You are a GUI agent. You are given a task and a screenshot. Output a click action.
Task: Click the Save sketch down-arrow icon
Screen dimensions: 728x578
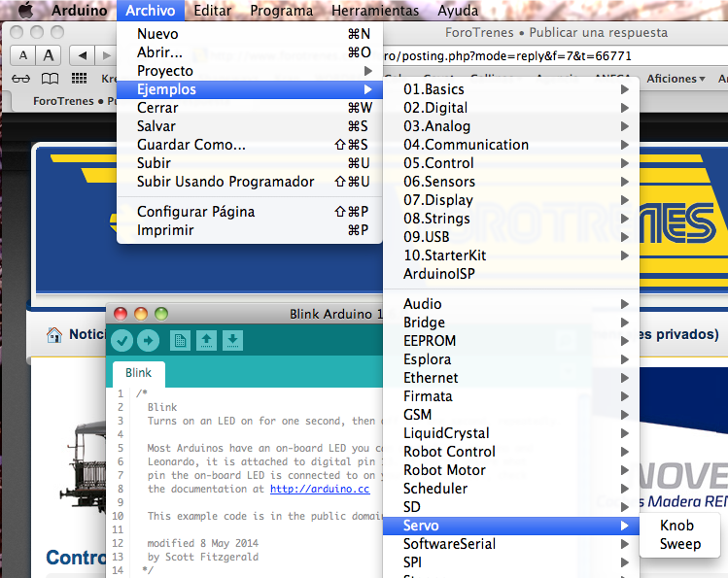coord(233,341)
